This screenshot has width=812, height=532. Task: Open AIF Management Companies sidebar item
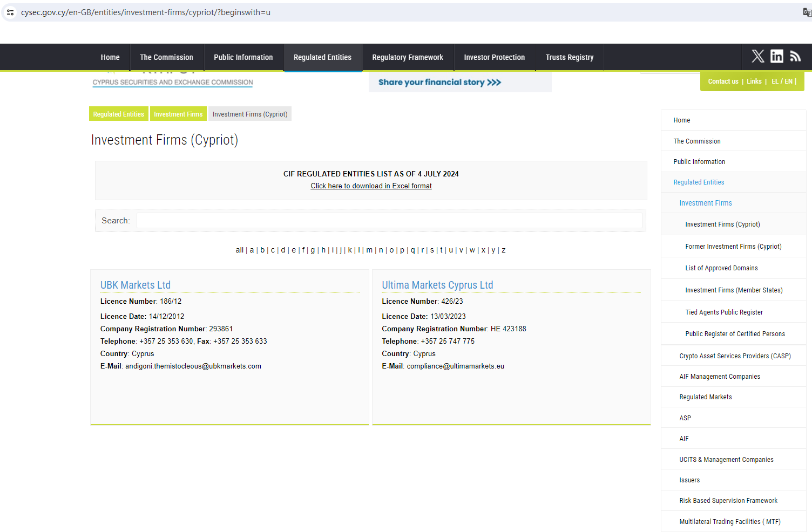point(734,377)
